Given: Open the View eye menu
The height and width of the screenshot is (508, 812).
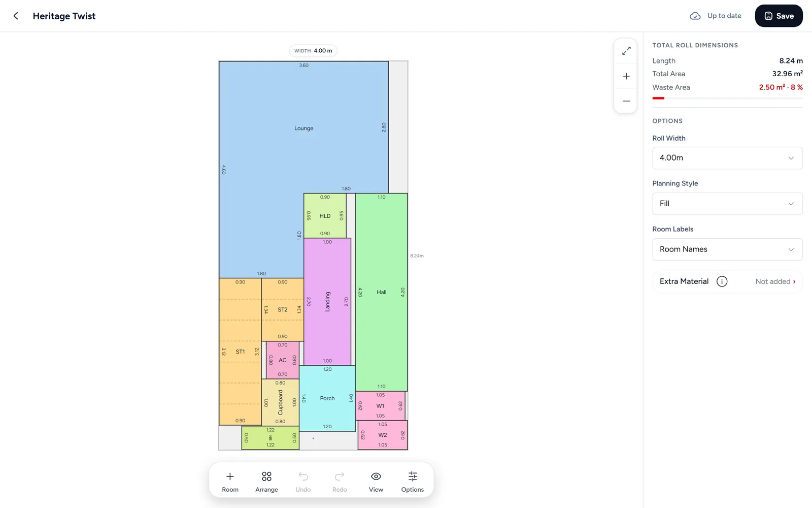Looking at the screenshot, I should coord(376,481).
